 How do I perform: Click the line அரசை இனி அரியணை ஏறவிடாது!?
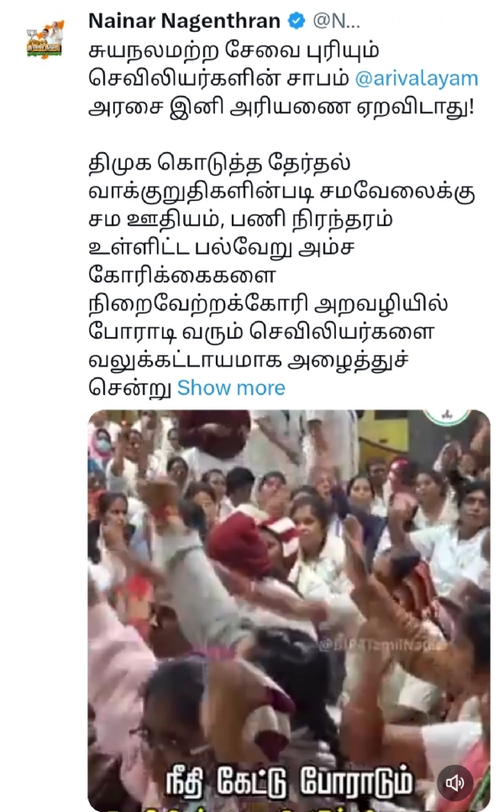click(x=281, y=108)
